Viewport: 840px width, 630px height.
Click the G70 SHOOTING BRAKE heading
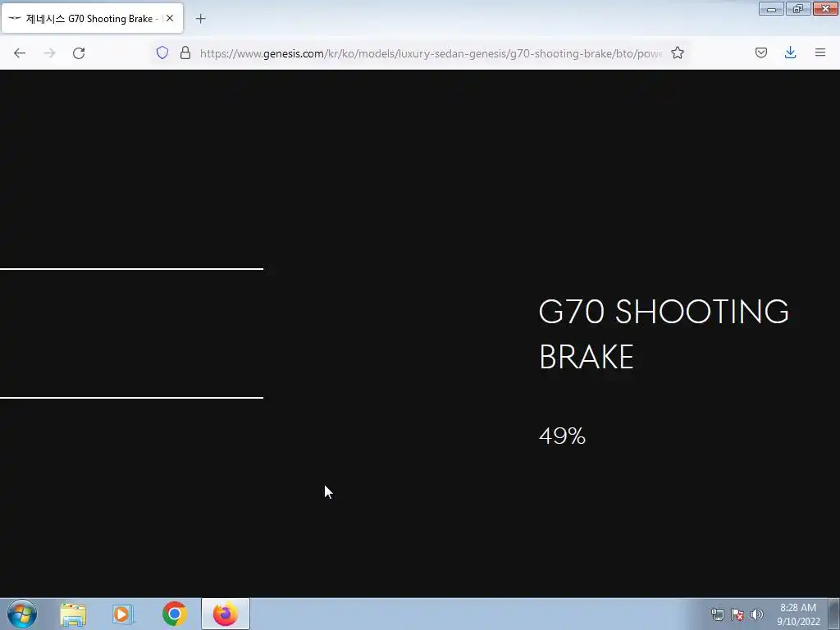click(x=664, y=334)
